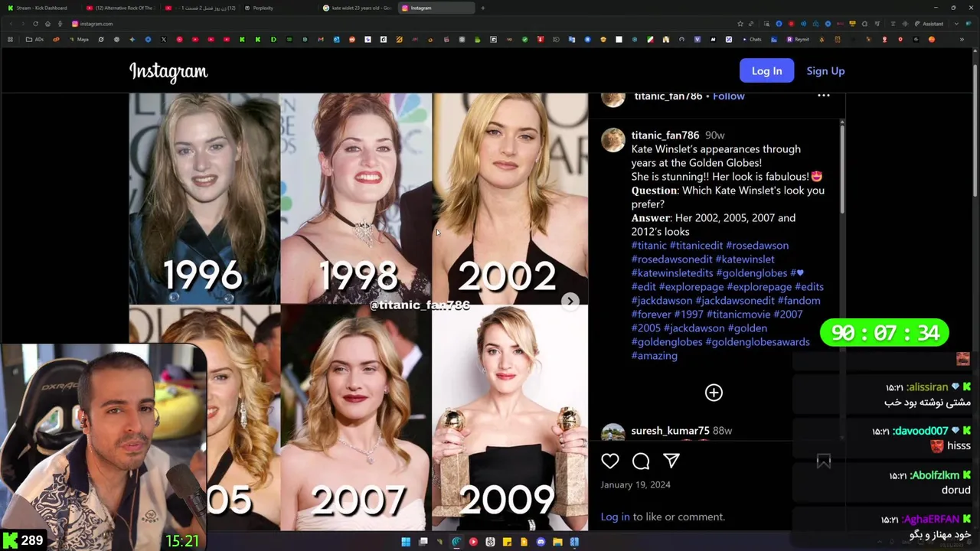
Task: Save the post with the bookmark icon
Action: click(824, 461)
